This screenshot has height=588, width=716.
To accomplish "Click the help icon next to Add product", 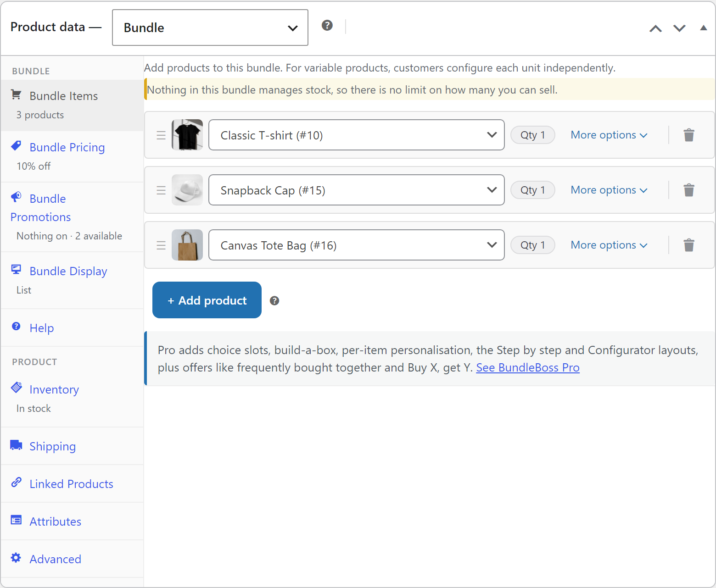I will pos(274,300).
